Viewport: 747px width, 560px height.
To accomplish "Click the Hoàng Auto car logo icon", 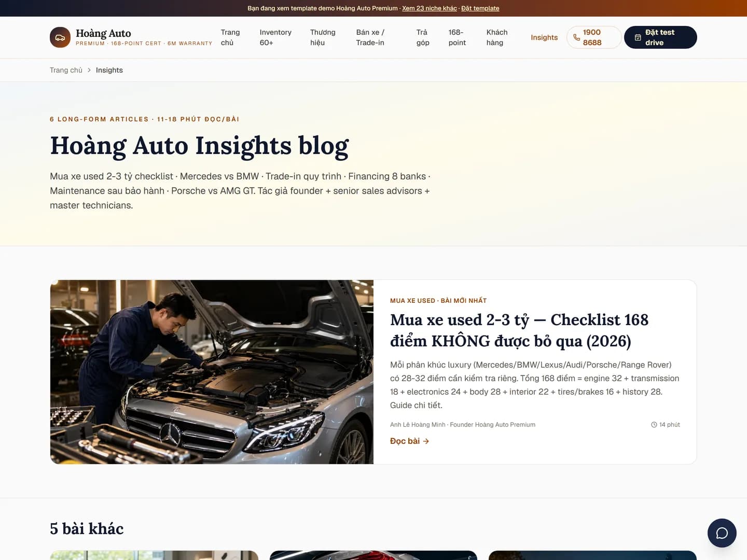I will pos(60,37).
